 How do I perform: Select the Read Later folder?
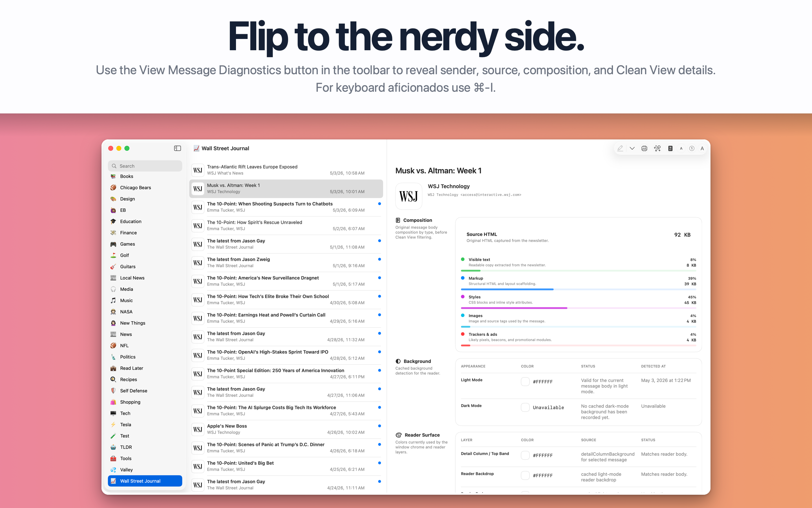point(145,368)
